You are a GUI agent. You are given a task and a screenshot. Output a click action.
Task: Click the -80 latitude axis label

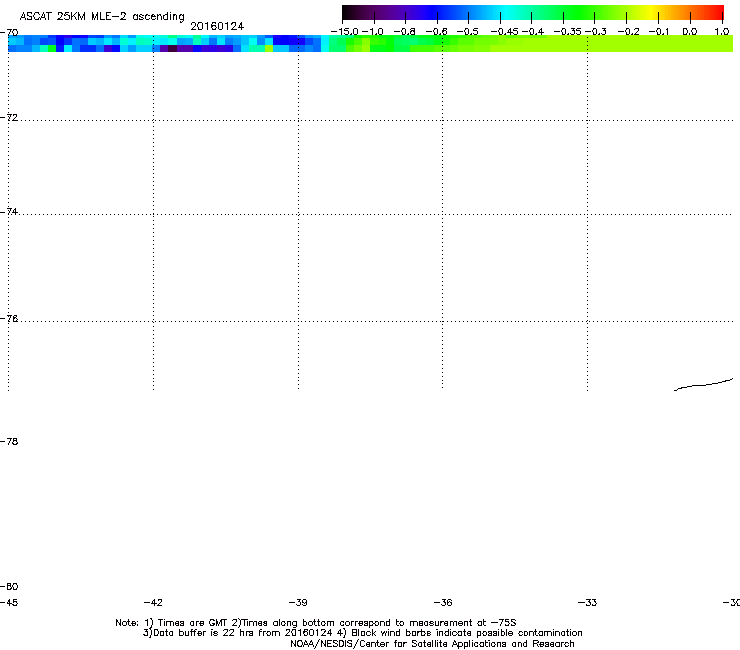(9, 587)
